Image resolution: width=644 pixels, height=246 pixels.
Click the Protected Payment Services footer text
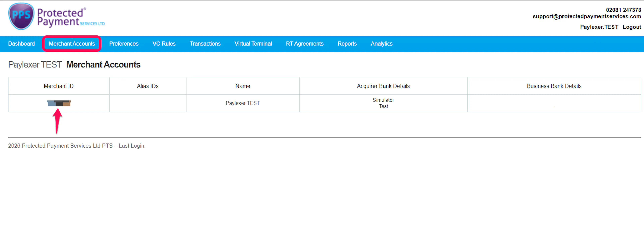coord(76,146)
